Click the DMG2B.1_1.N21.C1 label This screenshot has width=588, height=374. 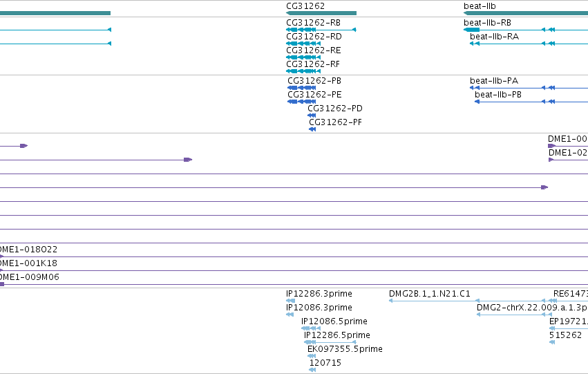pyautogui.click(x=429, y=294)
